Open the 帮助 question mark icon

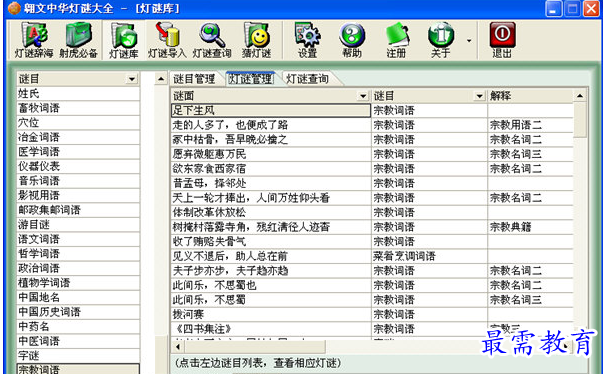352,40
